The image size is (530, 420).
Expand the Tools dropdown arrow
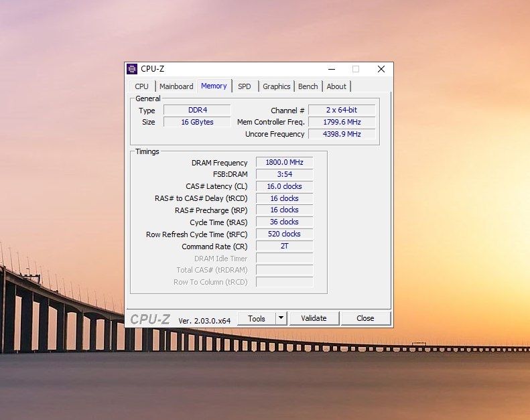[281, 318]
